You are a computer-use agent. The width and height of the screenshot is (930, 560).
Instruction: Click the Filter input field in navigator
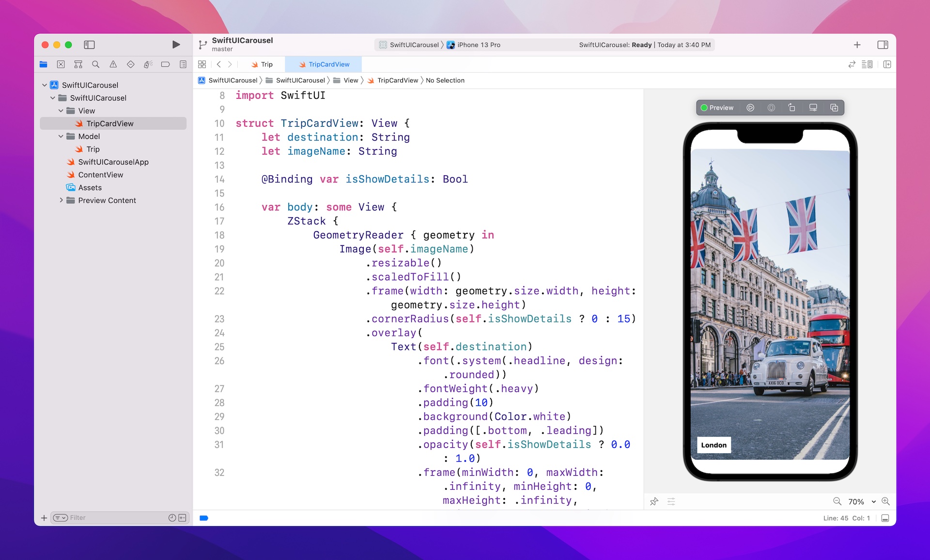click(x=116, y=517)
